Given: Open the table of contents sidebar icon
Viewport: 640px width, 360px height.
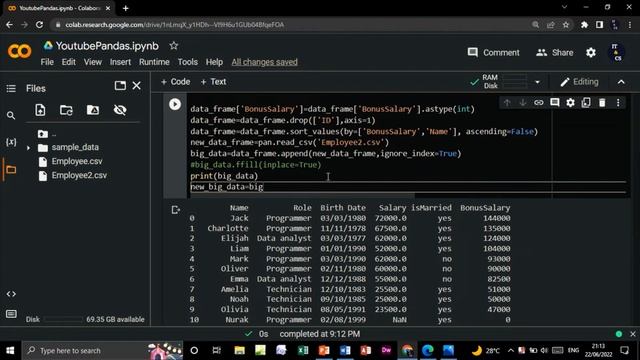Looking at the screenshot, I should pos(11,89).
